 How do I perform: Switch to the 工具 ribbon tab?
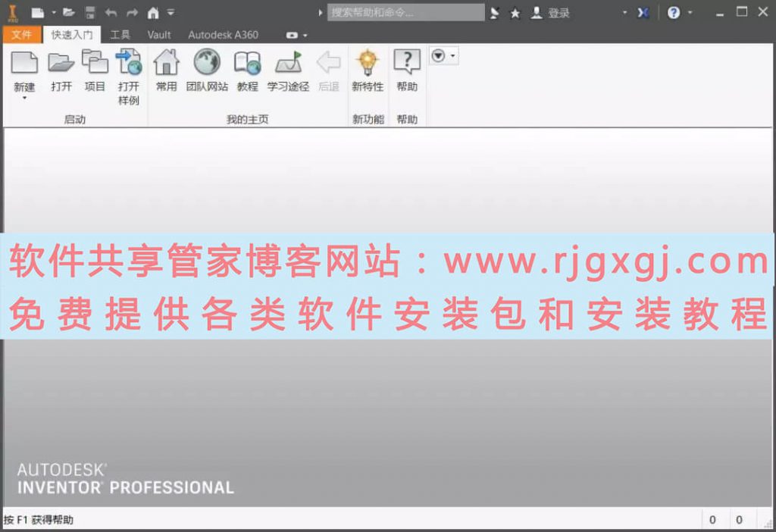point(120,35)
